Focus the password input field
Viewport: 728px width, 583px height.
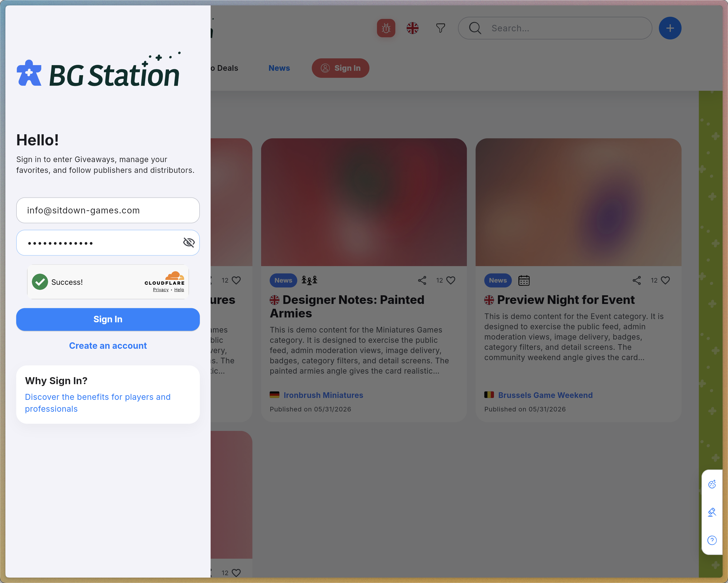(x=108, y=243)
